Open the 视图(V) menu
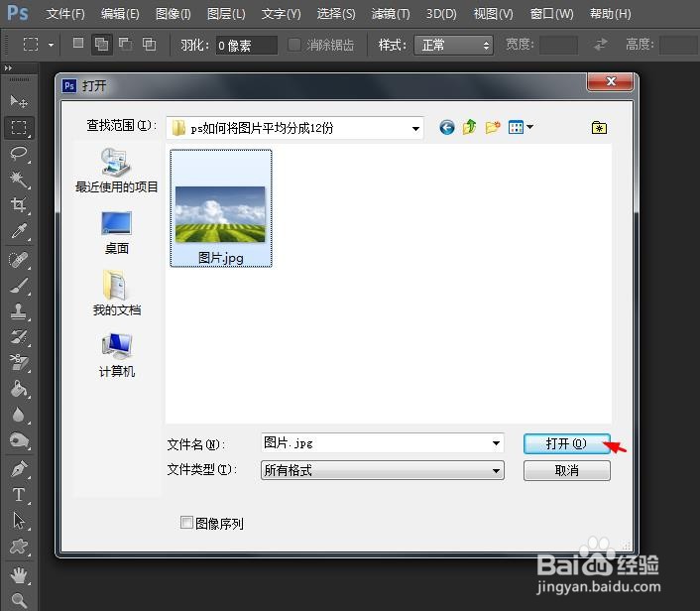The height and width of the screenshot is (611, 700). tap(494, 14)
